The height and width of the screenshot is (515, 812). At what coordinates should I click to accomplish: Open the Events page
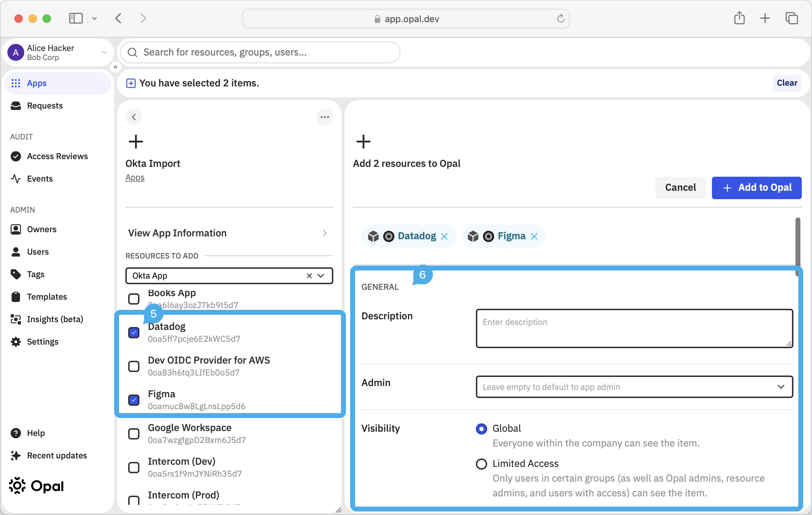pos(40,179)
